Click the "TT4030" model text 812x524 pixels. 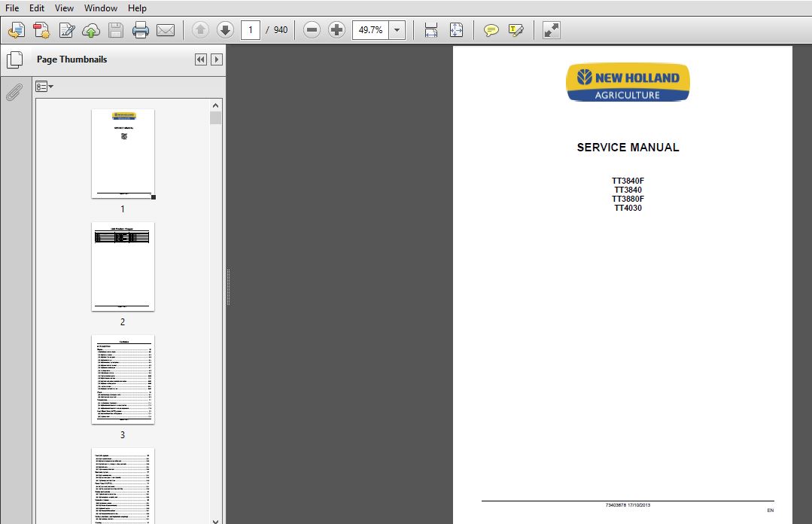[628, 208]
